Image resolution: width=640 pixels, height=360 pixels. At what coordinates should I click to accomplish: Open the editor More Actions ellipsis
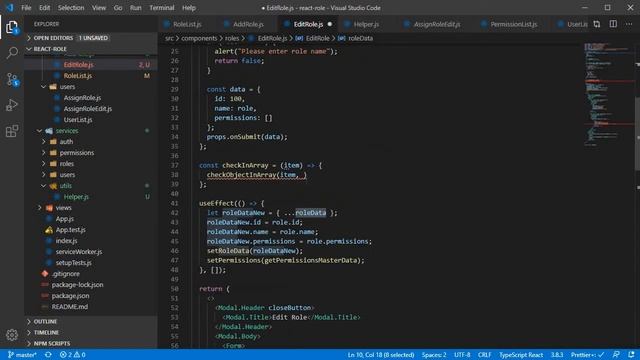tap(629, 24)
